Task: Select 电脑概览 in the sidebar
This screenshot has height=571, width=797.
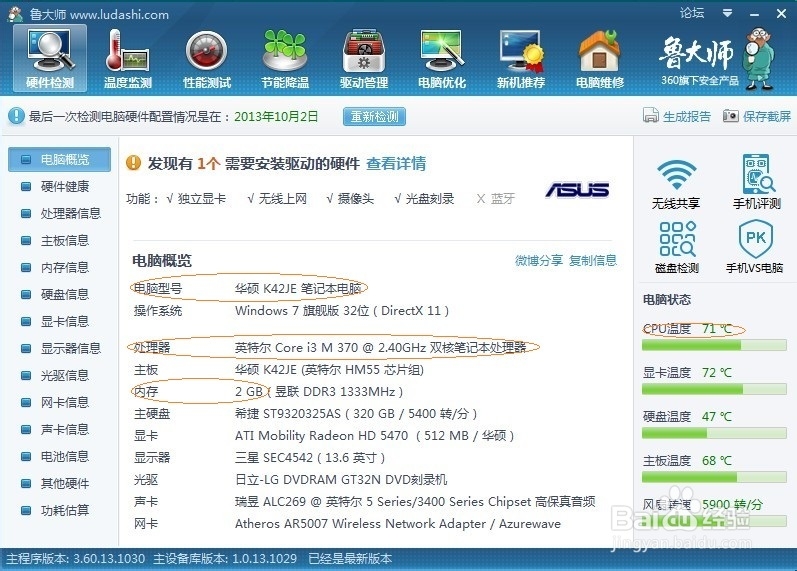Action: click(x=59, y=160)
